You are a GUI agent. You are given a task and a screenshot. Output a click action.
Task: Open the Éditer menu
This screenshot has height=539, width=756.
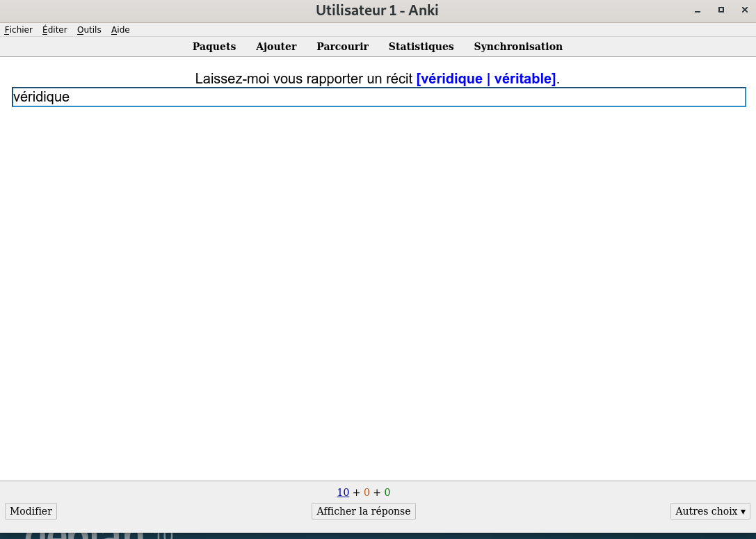54,29
